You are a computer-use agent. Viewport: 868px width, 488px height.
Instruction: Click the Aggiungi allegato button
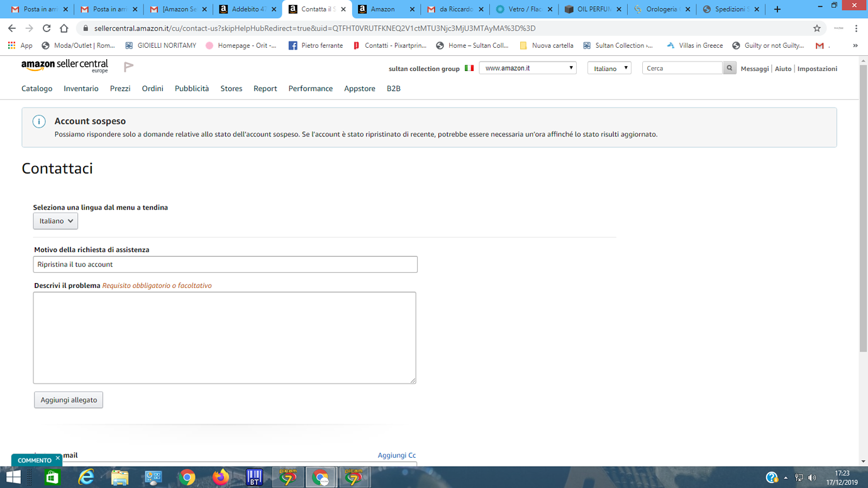pyautogui.click(x=69, y=400)
